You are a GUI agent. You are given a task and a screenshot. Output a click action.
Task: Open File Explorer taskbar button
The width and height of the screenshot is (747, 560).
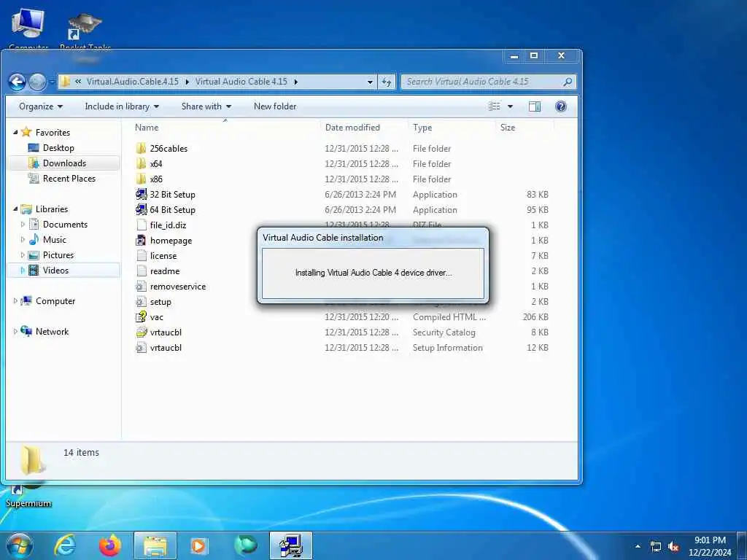point(155,545)
